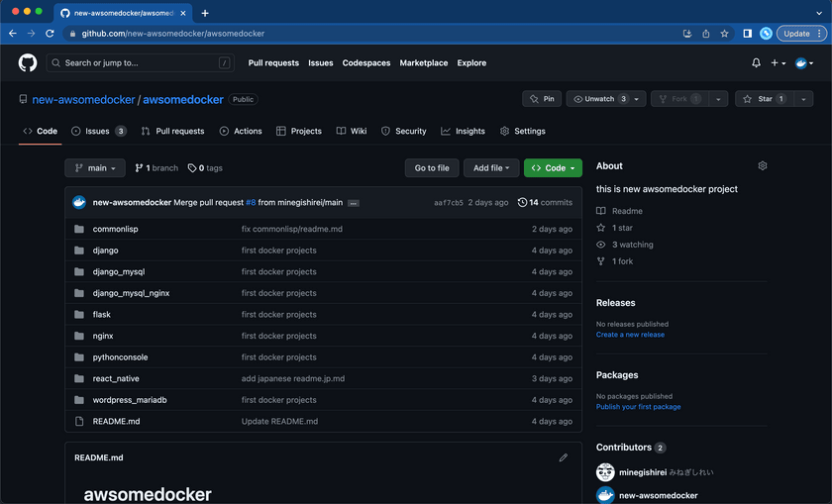Bookmark page with star icon in address bar
Image resolution: width=832 pixels, height=504 pixels.
[x=724, y=34]
